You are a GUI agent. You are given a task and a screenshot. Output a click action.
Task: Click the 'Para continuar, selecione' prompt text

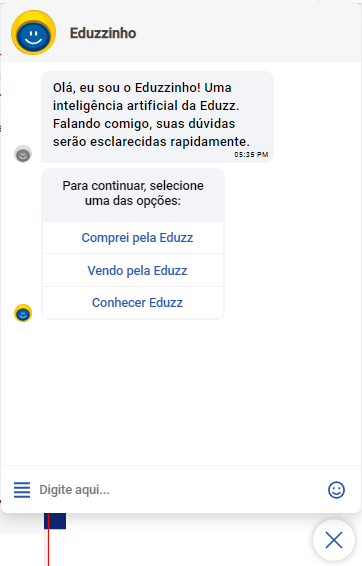[133, 186]
